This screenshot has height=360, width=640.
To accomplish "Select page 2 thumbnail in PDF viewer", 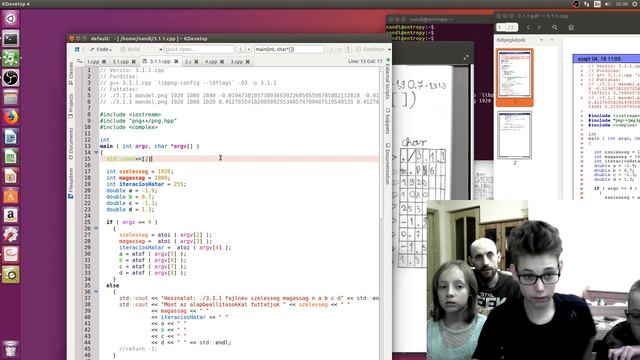I will 515,135.
